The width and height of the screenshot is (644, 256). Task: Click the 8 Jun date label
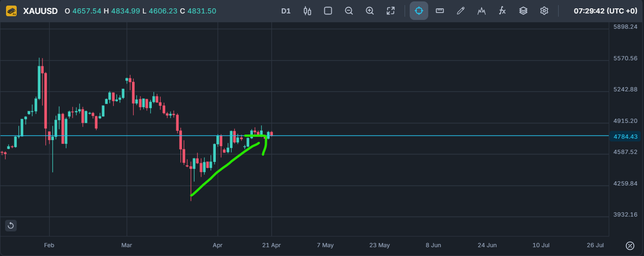coord(433,245)
